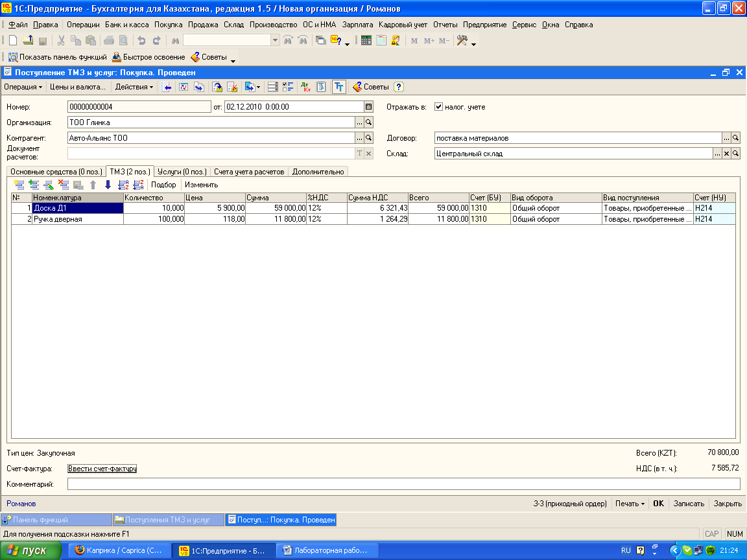Click the Подбор button
The image size is (747, 560).
pos(163,185)
